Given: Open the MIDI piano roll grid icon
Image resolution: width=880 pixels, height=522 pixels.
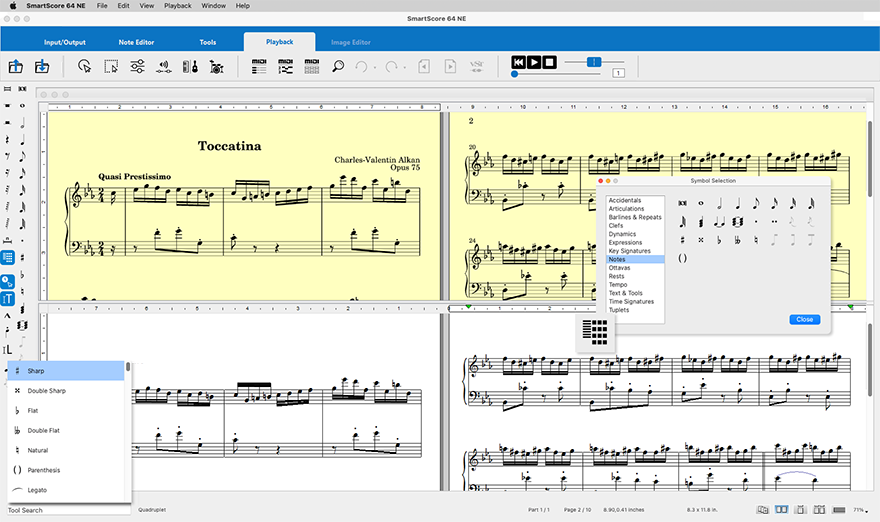Looking at the screenshot, I should [311, 66].
